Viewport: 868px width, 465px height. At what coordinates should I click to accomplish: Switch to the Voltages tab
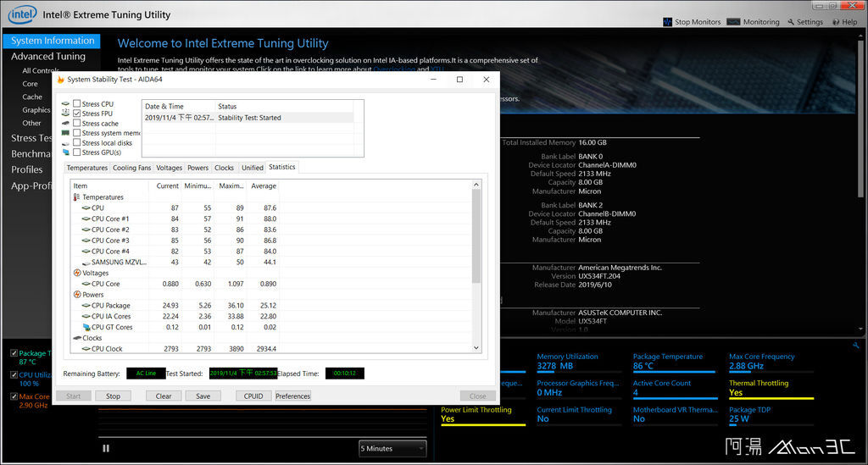pos(169,168)
